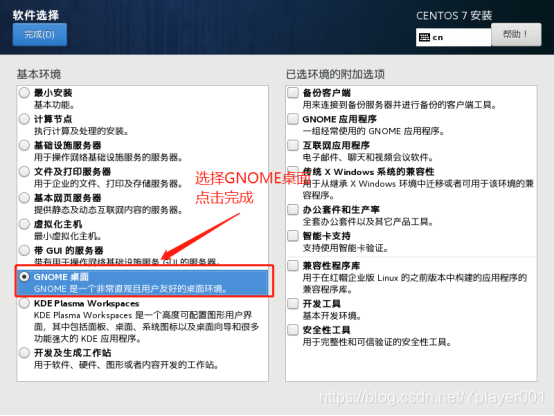Click the description 电子邮件、聊天和视频会议软件。
Viewport: 554px width, 416px height.
[368, 157]
